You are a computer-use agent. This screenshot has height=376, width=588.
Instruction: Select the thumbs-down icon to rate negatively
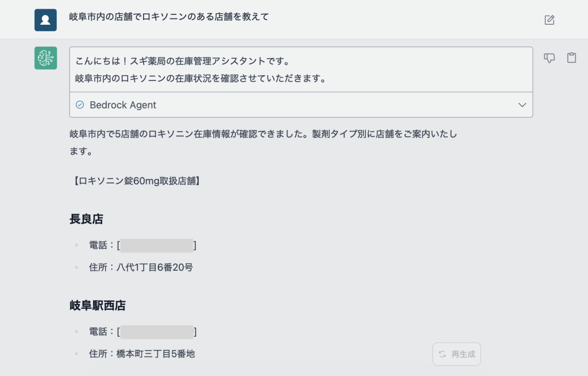pos(549,58)
